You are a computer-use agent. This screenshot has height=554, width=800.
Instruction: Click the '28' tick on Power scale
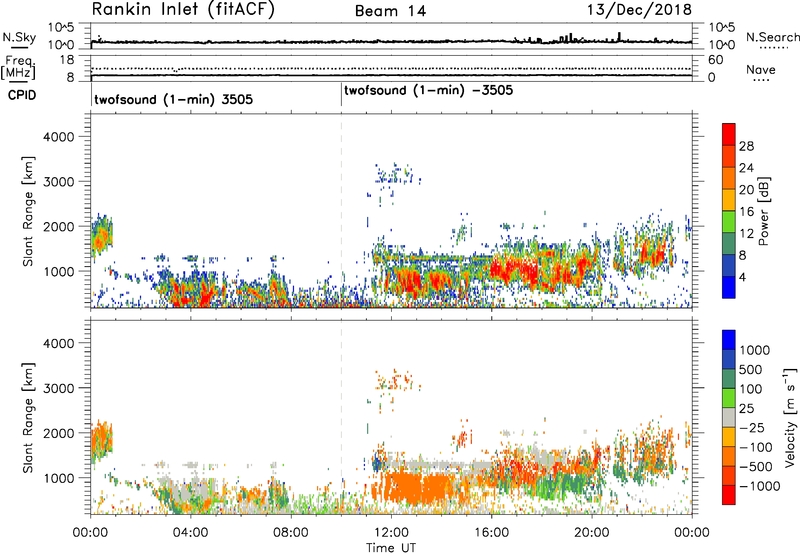746,146
